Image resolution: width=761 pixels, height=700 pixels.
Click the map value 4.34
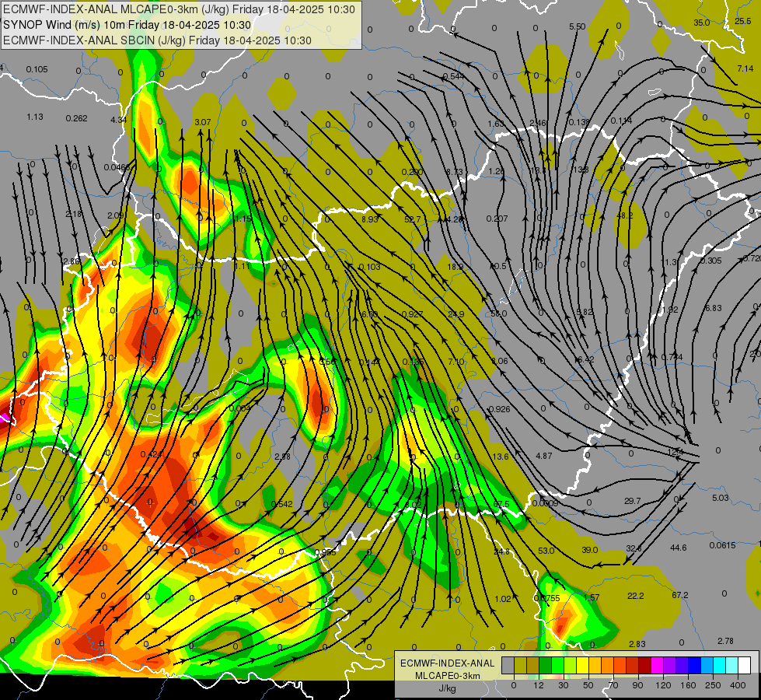pyautogui.click(x=118, y=120)
